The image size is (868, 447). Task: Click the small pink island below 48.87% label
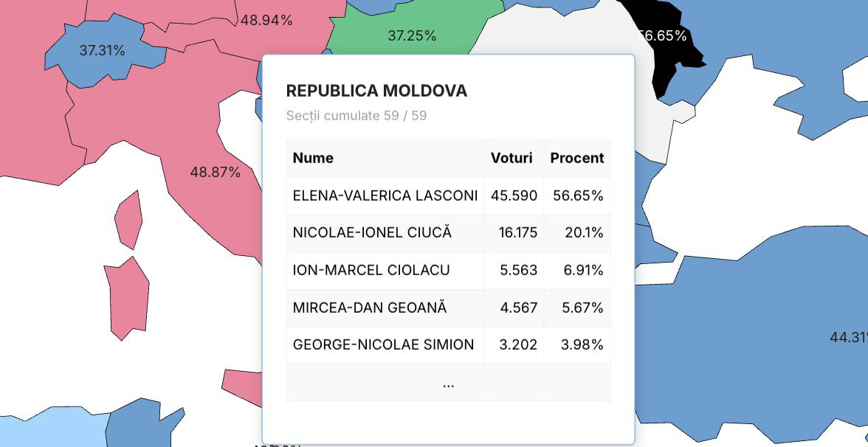click(x=128, y=220)
